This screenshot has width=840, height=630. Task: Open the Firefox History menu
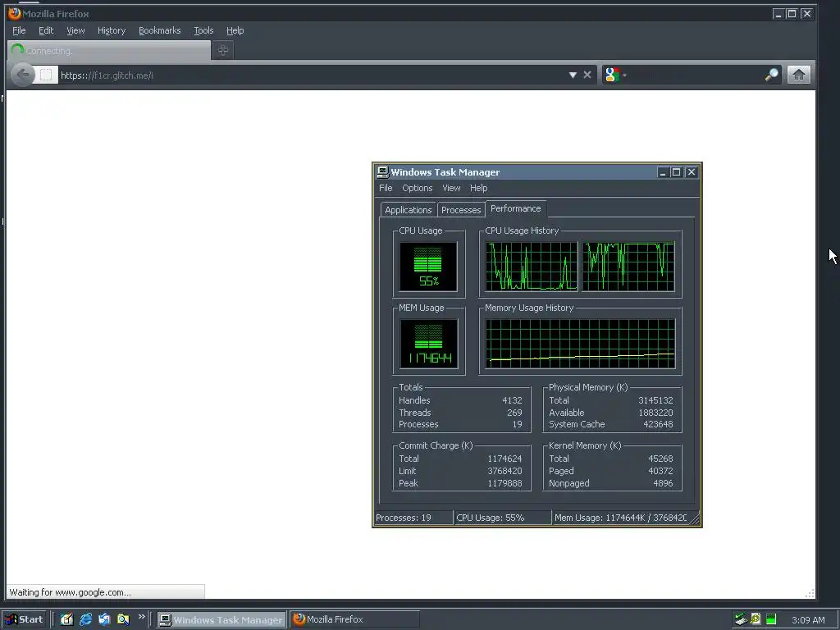pyautogui.click(x=112, y=30)
